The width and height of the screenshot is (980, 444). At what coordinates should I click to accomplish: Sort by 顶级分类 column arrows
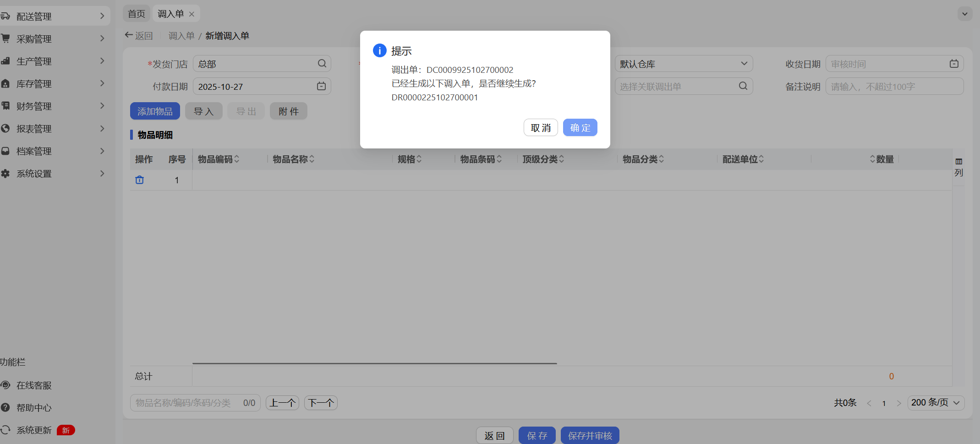pyautogui.click(x=562, y=159)
